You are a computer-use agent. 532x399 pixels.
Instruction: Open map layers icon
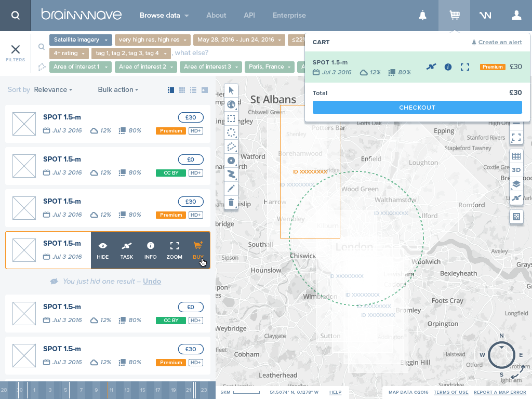[x=516, y=184]
